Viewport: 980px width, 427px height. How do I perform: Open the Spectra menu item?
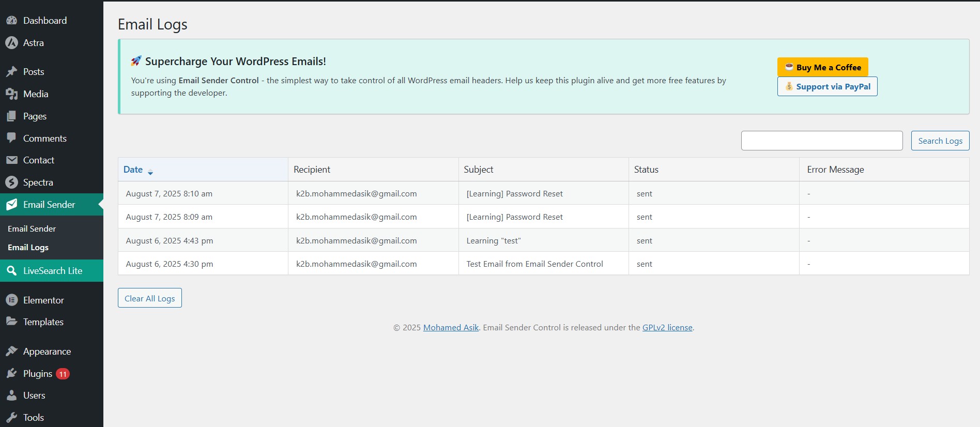[x=52, y=182]
